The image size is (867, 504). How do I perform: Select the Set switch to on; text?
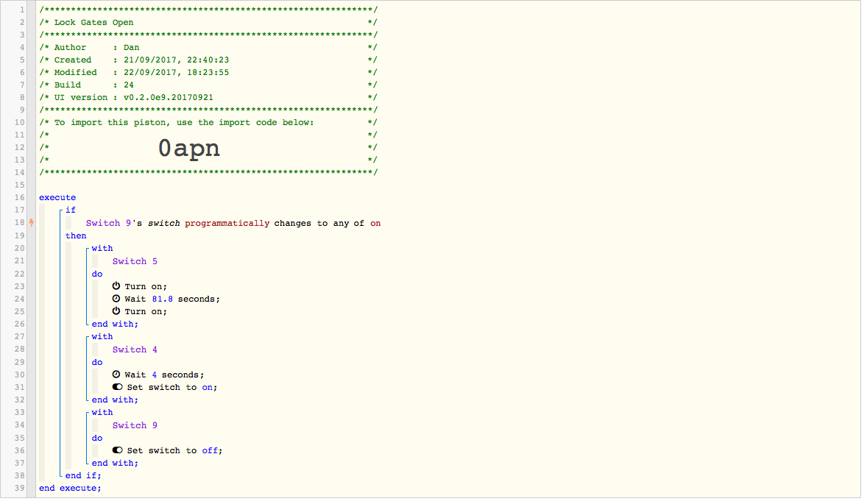(172, 388)
